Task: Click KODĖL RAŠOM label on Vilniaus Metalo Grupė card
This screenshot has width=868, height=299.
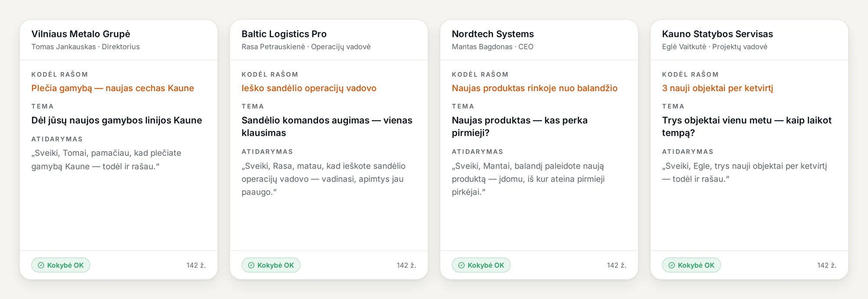Action: (x=59, y=75)
